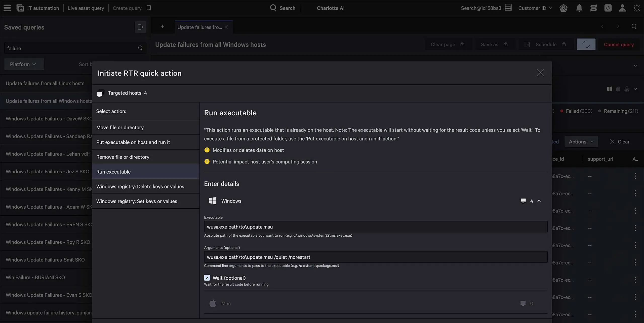
Task: Close the Update failures tab
Action: pos(226,27)
